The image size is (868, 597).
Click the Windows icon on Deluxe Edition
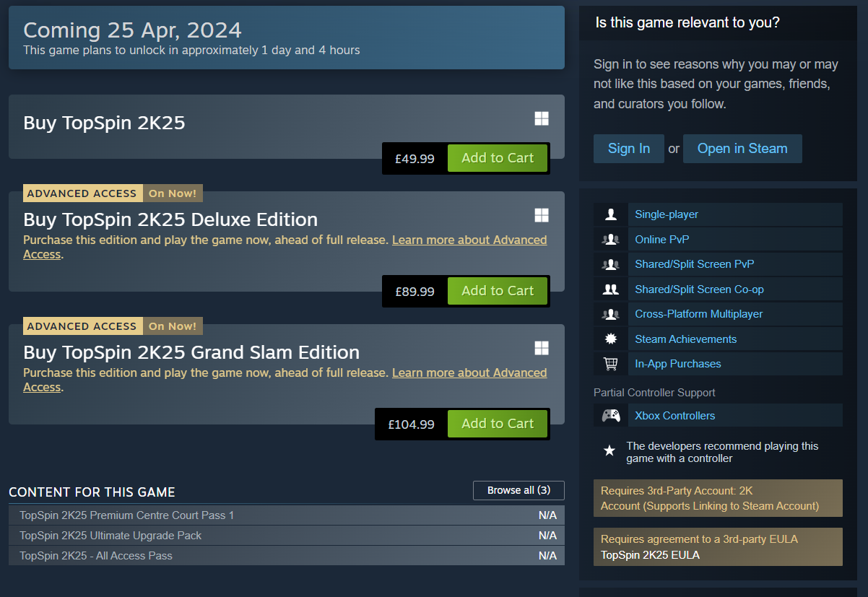542,215
